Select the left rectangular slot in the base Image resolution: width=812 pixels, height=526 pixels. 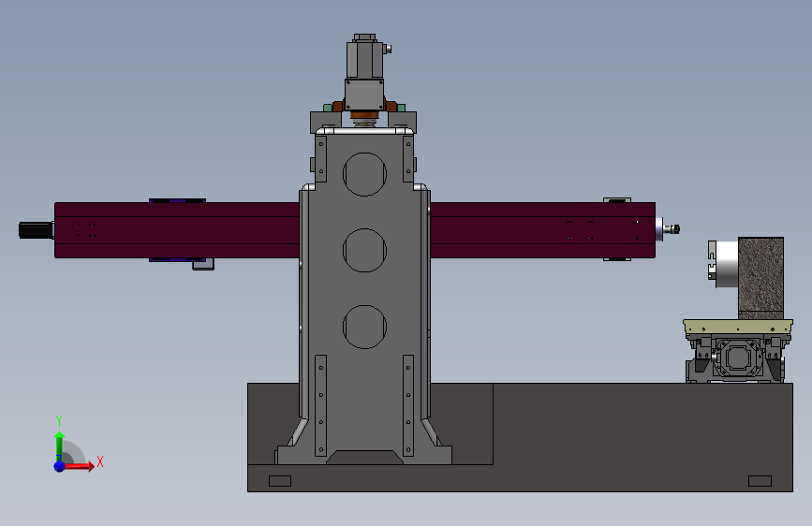(280, 481)
